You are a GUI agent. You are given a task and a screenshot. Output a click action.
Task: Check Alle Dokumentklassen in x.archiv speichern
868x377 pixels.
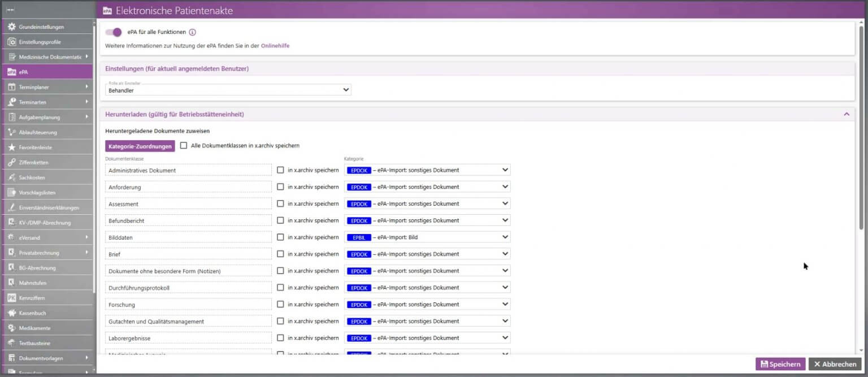(x=184, y=145)
